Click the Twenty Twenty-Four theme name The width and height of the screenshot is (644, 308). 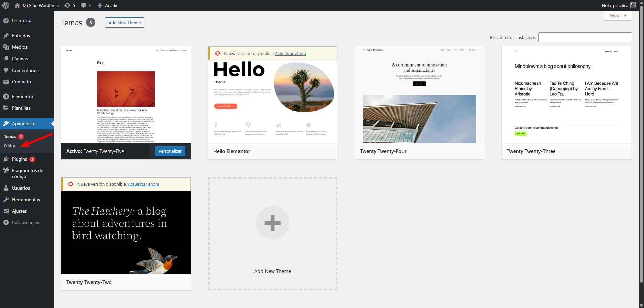[x=383, y=151]
